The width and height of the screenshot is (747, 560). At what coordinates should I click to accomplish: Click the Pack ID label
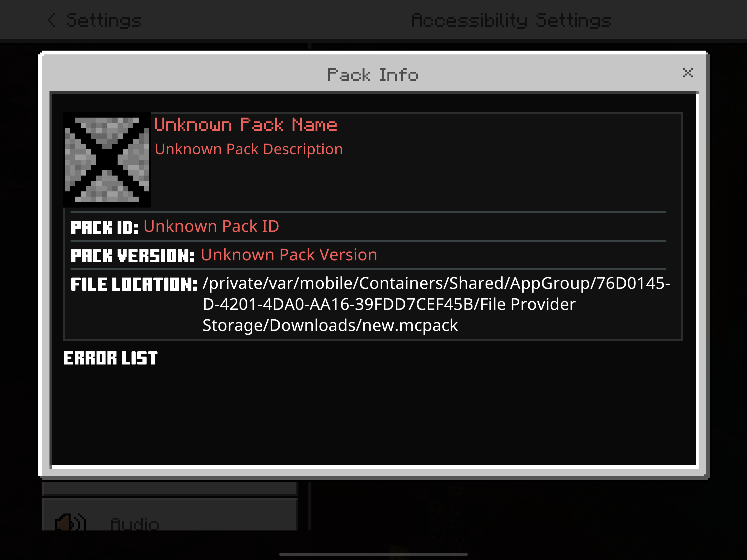[x=105, y=227]
